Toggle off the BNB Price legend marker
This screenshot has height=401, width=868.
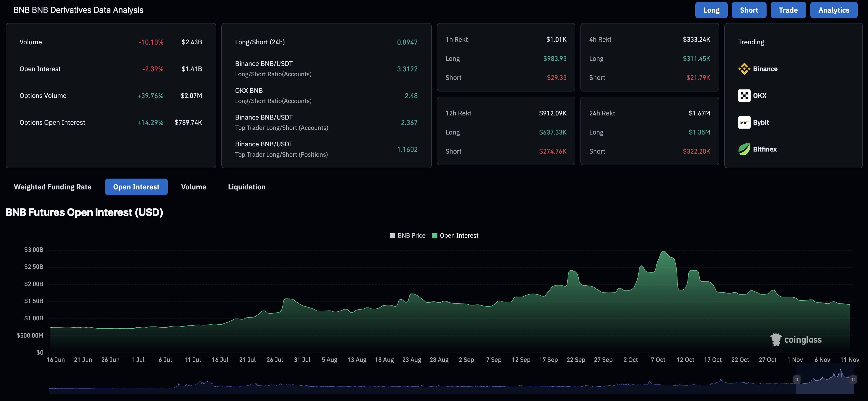tap(393, 235)
